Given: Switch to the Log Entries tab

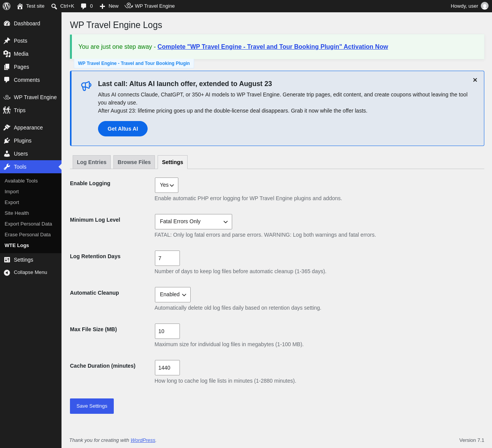Looking at the screenshot, I should pos(91,162).
